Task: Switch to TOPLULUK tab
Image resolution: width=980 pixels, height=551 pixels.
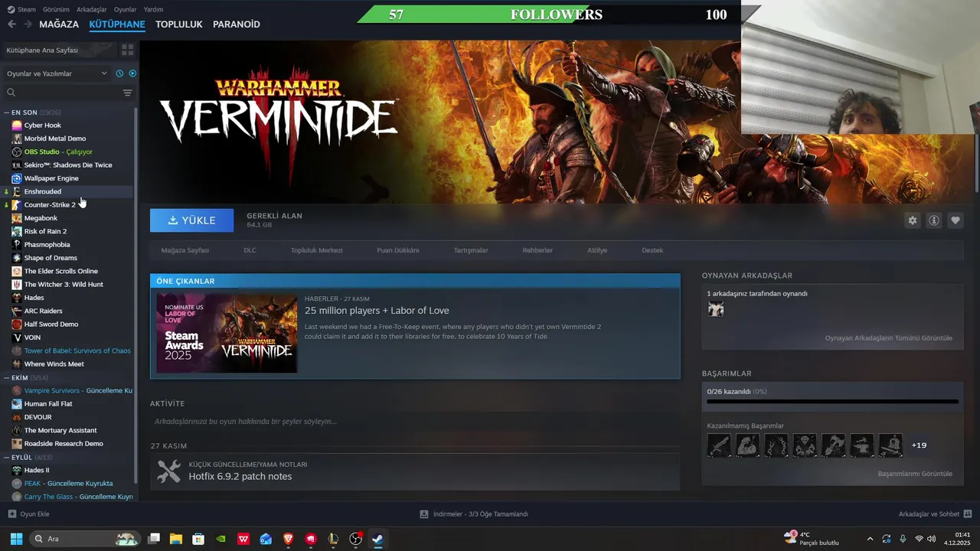Action: click(x=179, y=24)
